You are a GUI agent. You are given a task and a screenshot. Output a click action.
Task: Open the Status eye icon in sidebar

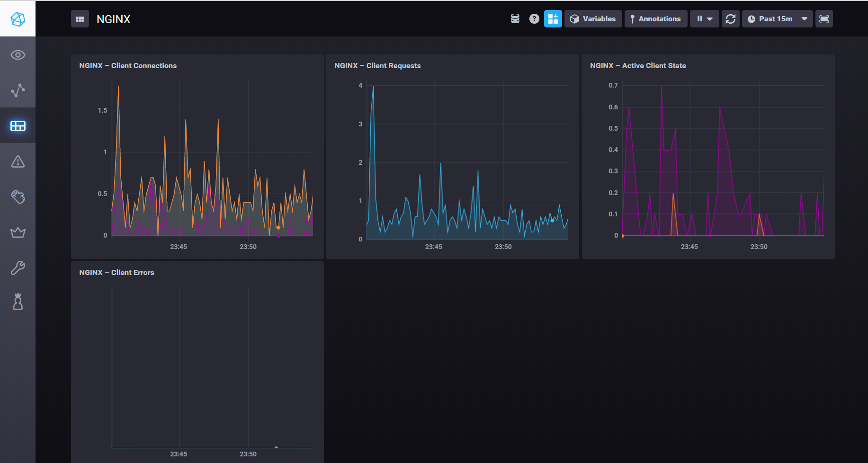pyautogui.click(x=18, y=55)
